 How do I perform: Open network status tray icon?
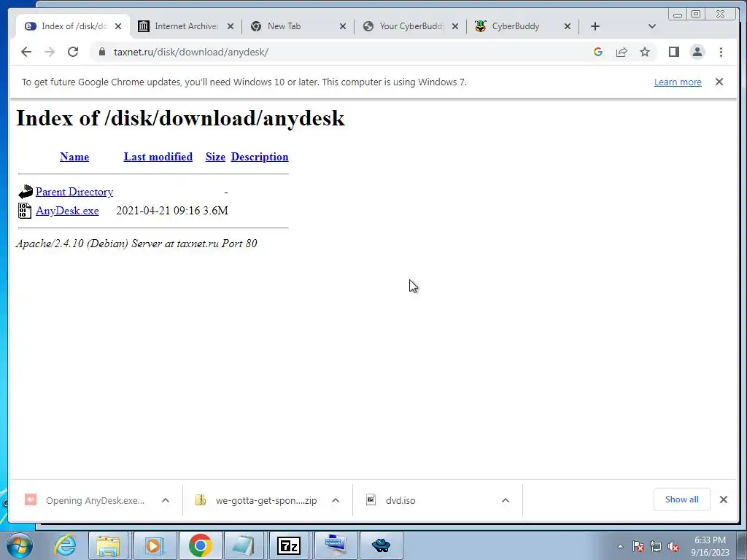pyautogui.click(x=656, y=546)
